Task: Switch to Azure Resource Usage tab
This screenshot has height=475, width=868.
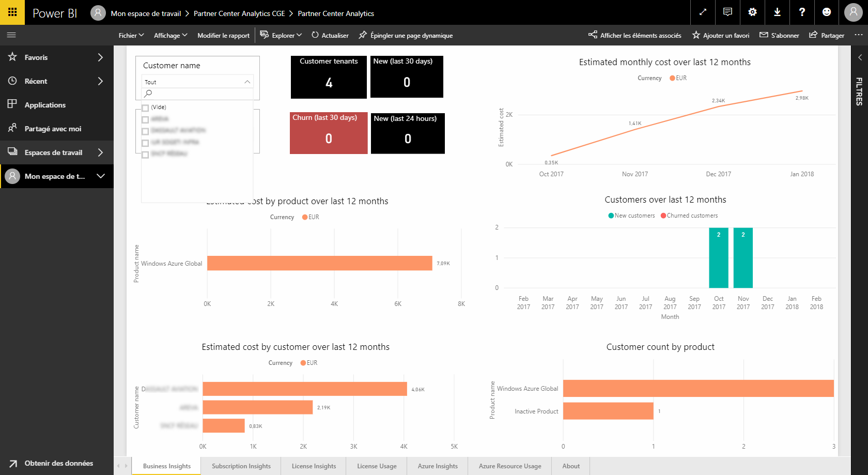Action: (x=510, y=466)
